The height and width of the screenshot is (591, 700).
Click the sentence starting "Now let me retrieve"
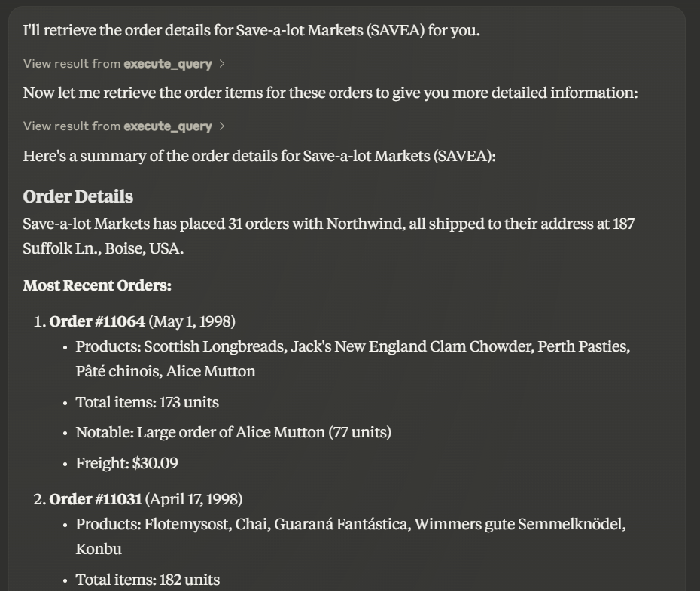[330, 93]
